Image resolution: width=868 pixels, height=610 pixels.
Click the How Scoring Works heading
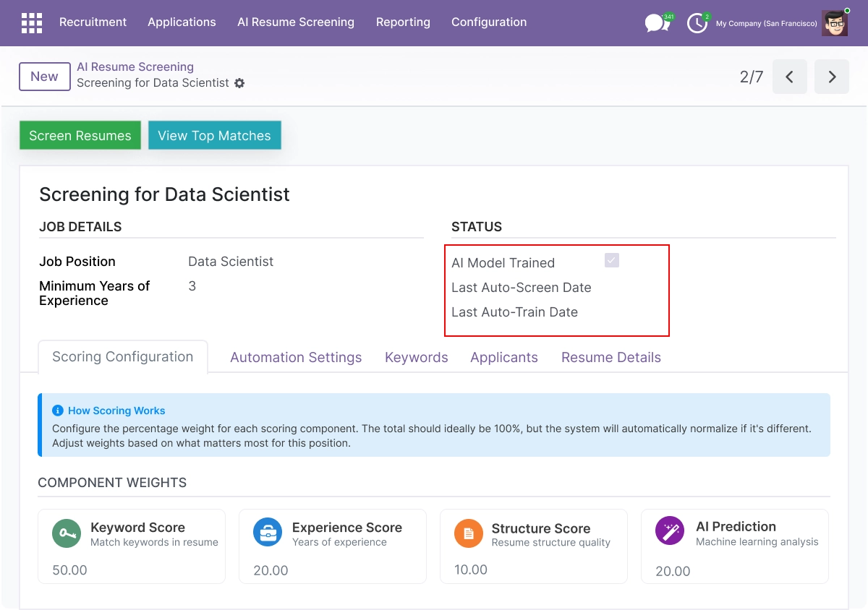(x=116, y=411)
